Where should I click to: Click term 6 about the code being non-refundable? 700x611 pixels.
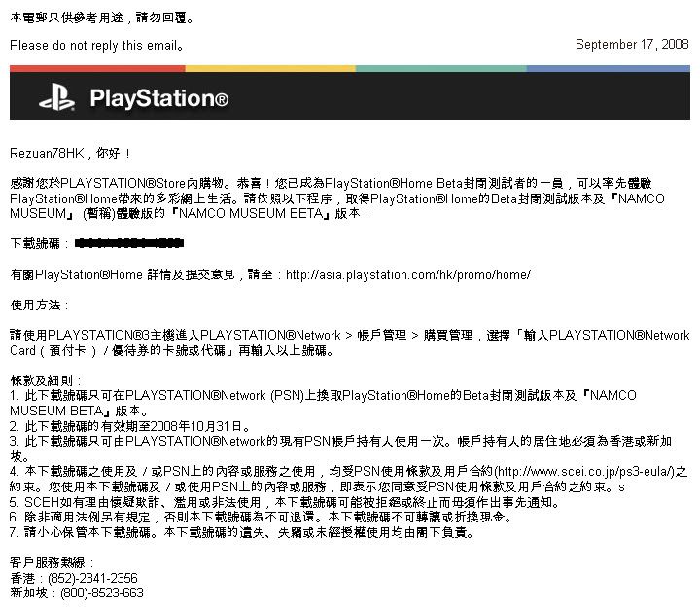point(261,518)
